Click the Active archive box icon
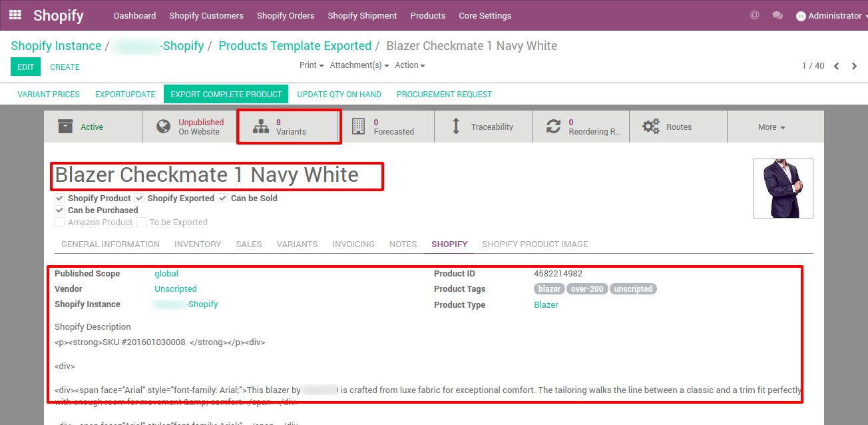Viewport: 868px width, 425px height. (x=65, y=127)
